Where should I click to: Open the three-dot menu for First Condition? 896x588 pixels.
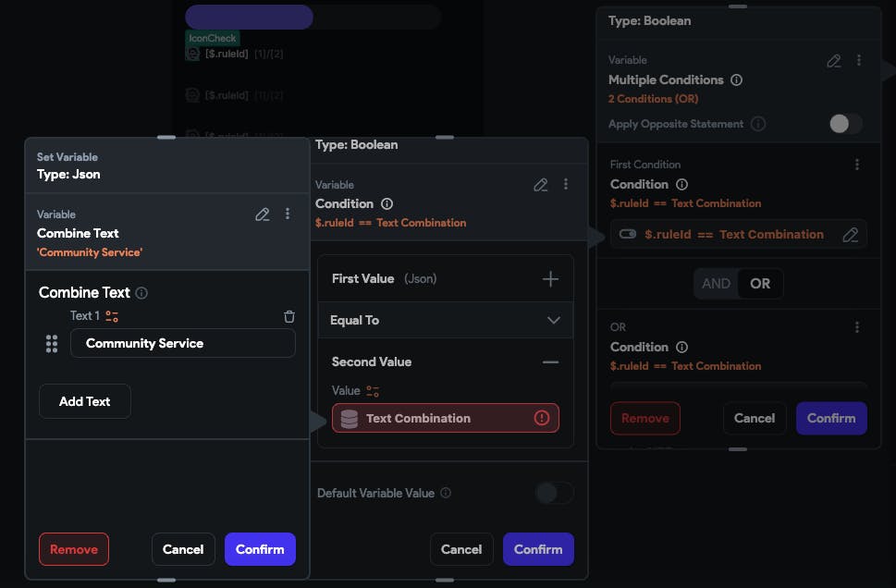(857, 165)
